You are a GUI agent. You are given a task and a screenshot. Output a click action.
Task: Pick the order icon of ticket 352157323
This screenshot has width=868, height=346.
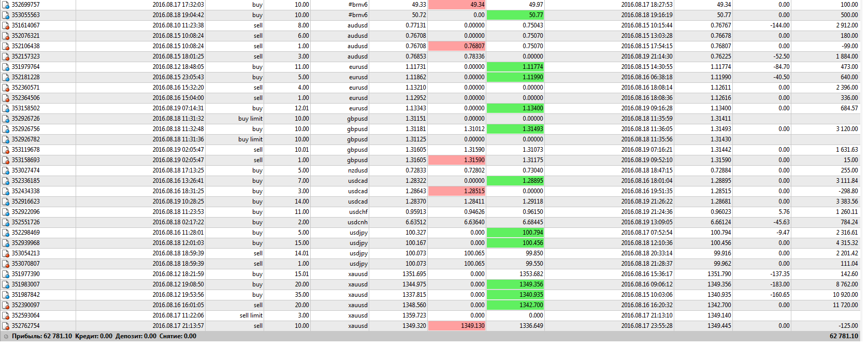[x=6, y=56]
